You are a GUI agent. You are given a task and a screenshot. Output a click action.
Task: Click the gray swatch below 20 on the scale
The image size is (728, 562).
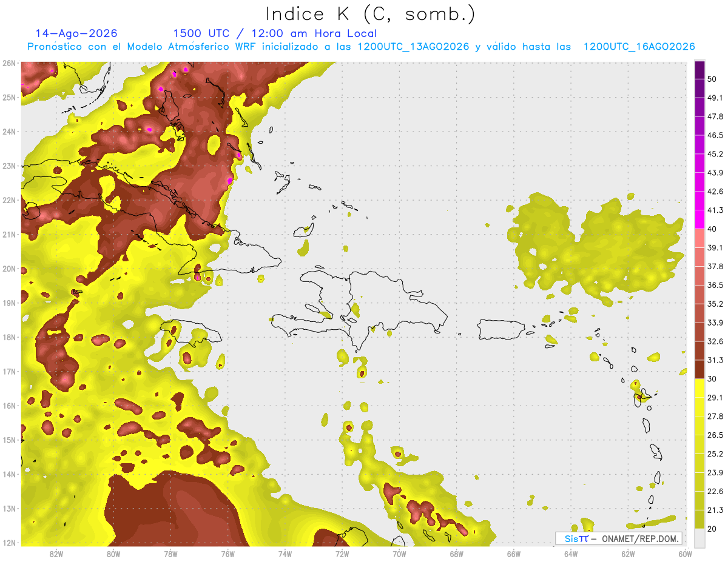click(699, 538)
